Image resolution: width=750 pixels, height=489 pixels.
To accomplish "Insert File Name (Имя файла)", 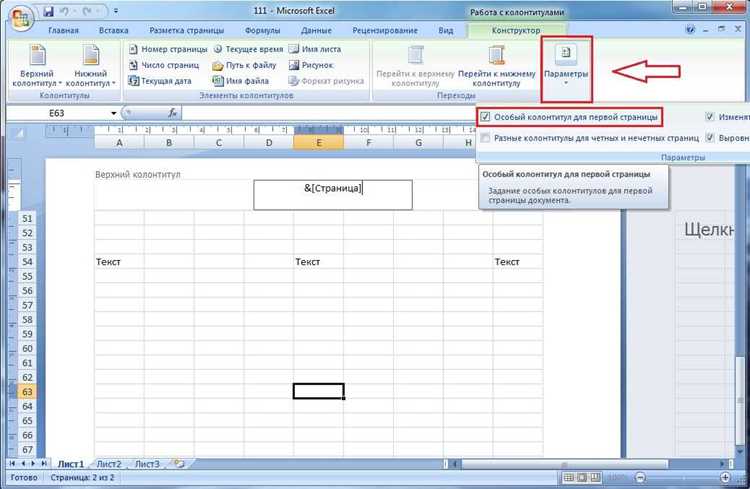I will 241,81.
